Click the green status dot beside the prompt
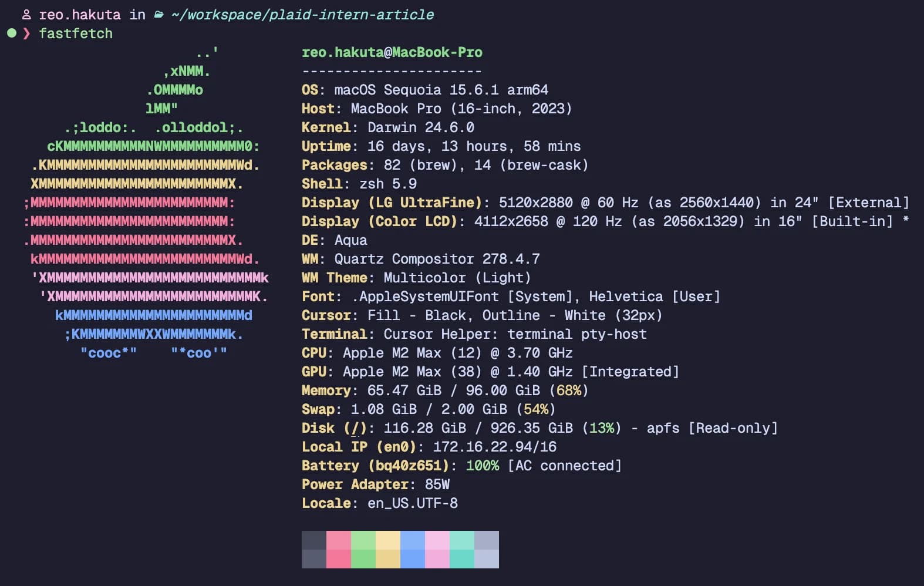 coord(12,33)
